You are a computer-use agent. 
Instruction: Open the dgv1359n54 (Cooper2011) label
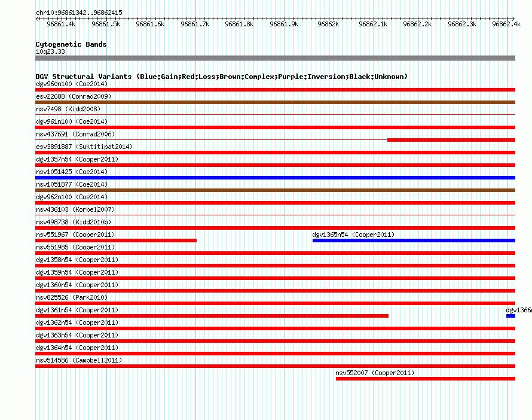tap(77, 272)
